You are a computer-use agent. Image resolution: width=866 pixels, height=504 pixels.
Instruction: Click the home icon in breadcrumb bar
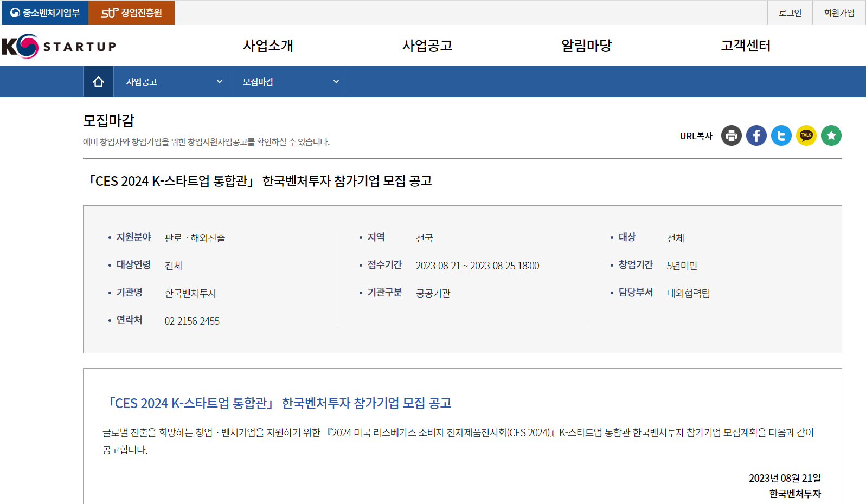tap(98, 82)
